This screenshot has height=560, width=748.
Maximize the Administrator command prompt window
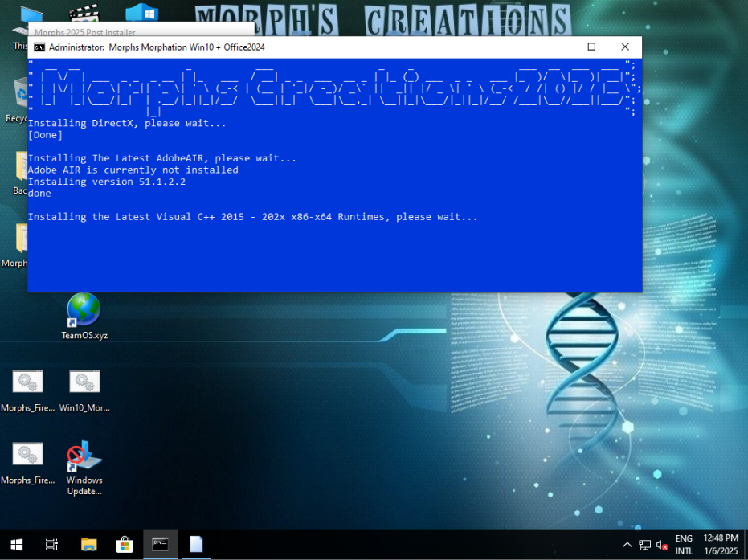tap(591, 47)
